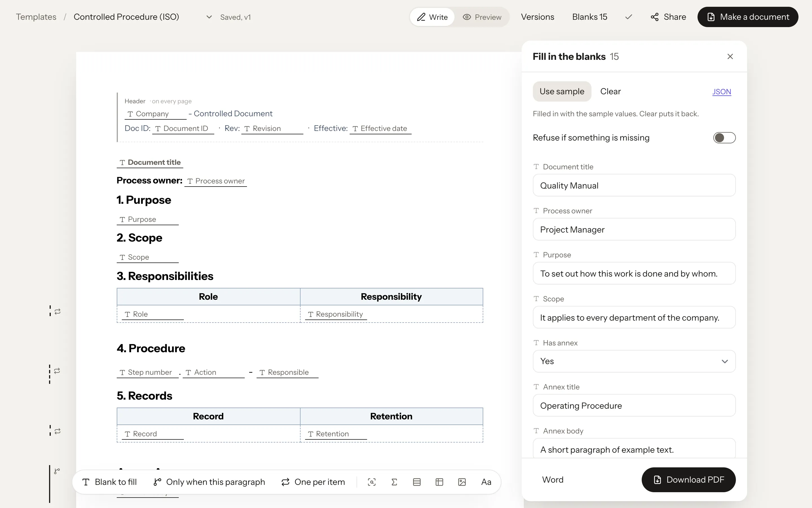Toggle Refuse if something is missing switch
This screenshot has height=508, width=812.
pos(724,138)
